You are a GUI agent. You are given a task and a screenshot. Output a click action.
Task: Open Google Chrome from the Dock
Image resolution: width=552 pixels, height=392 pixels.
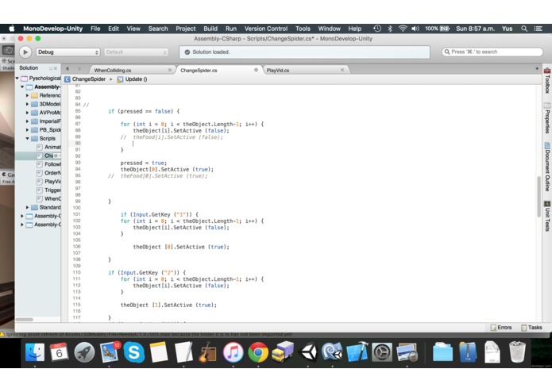258,352
